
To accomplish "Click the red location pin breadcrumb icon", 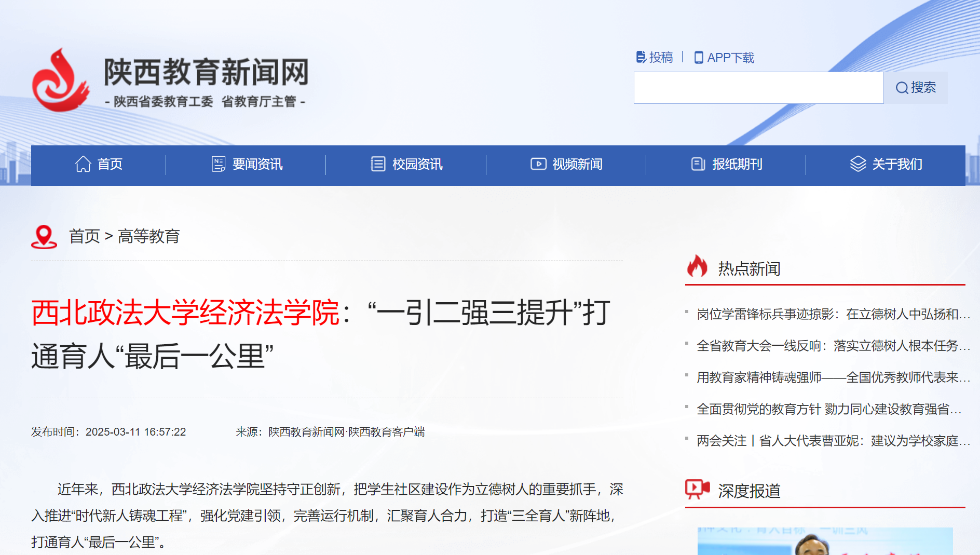I will (44, 237).
